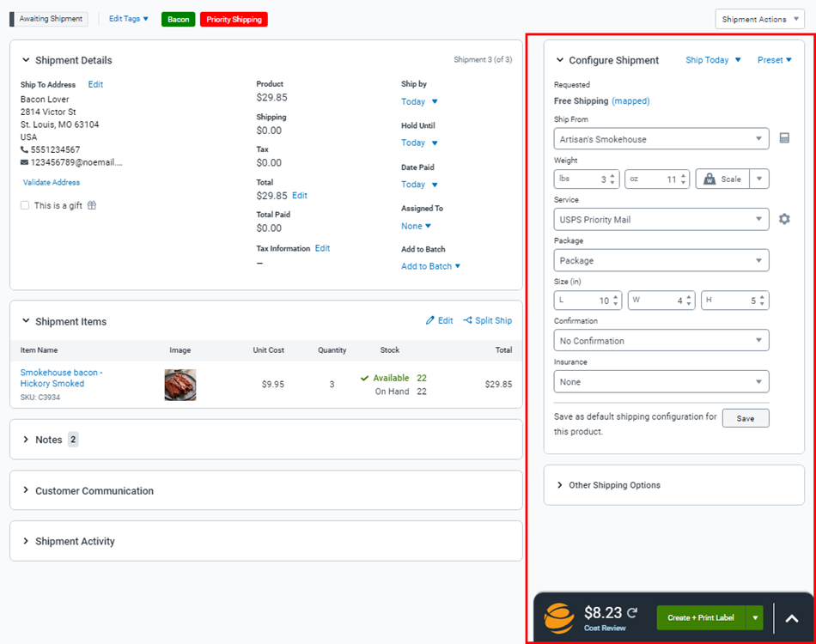The width and height of the screenshot is (816, 644).
Task: Click the Validate Address link
Action: click(51, 182)
